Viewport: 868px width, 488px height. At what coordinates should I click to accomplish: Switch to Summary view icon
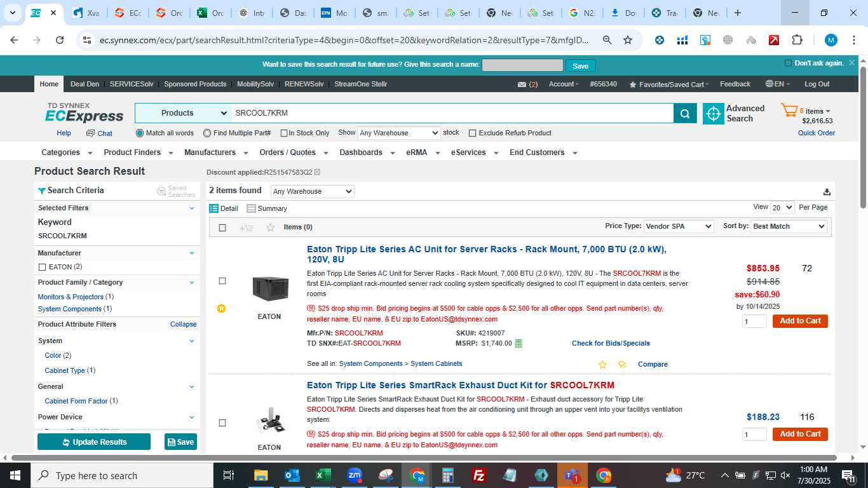click(251, 208)
